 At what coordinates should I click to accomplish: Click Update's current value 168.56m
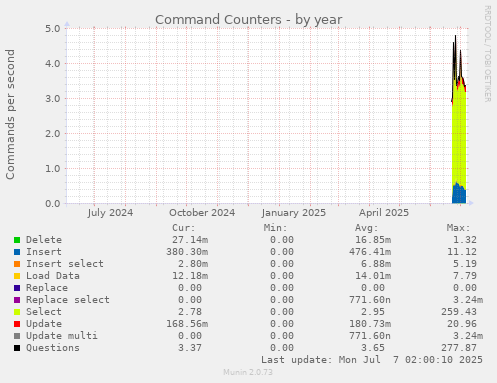[x=187, y=324]
